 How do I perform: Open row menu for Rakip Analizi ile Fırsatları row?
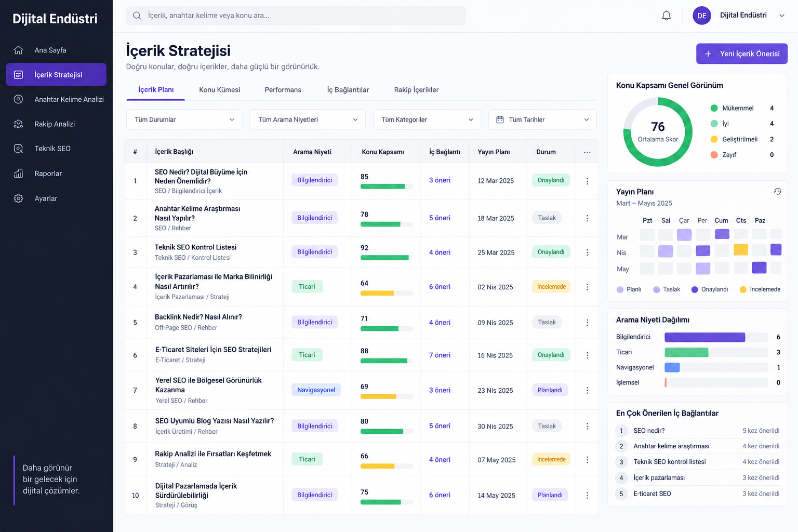tap(587, 460)
